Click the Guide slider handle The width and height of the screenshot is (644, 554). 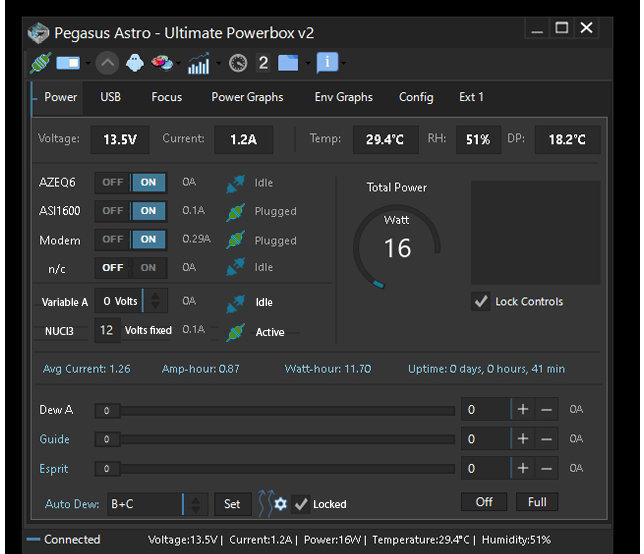click(107, 439)
